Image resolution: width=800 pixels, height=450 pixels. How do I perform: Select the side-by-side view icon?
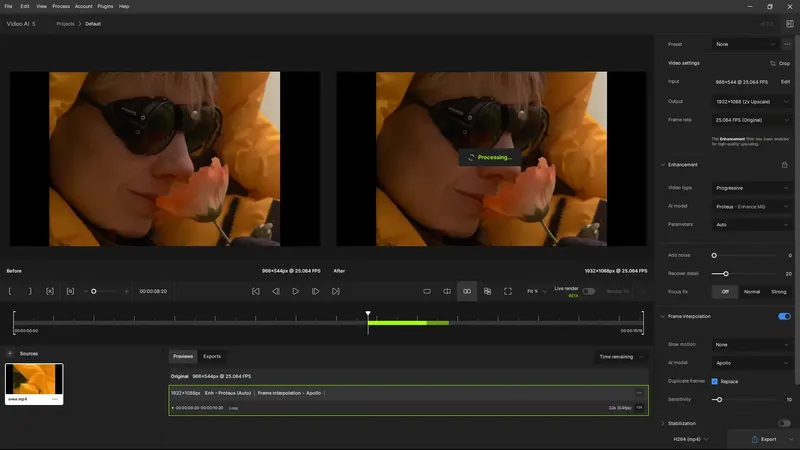pyautogui.click(x=467, y=291)
